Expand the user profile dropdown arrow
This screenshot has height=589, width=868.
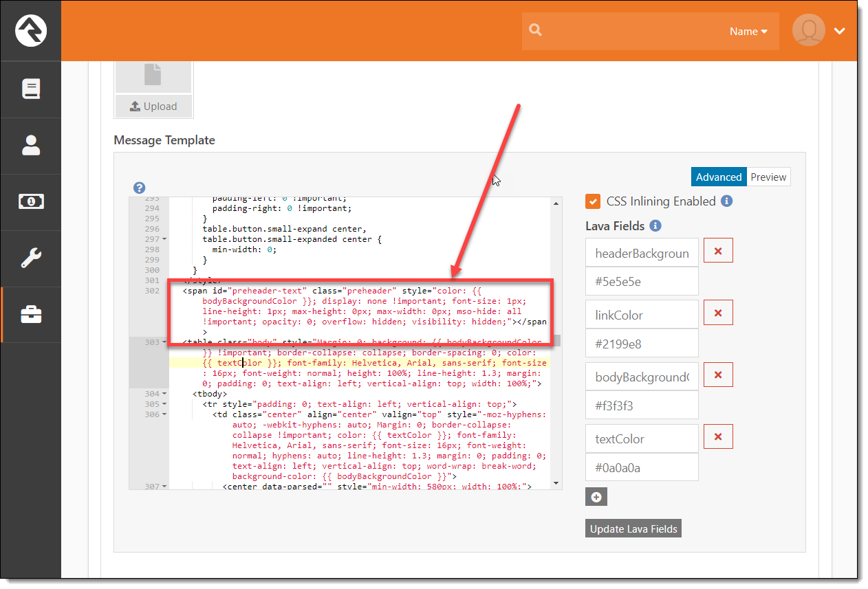point(838,31)
